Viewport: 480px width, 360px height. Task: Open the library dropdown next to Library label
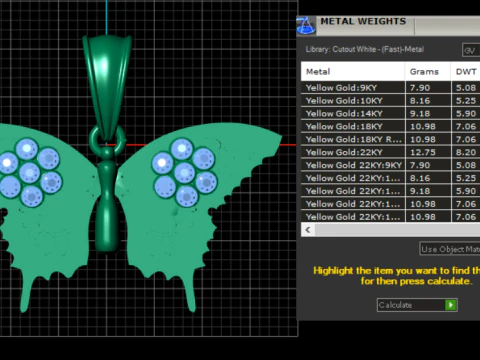[471, 50]
